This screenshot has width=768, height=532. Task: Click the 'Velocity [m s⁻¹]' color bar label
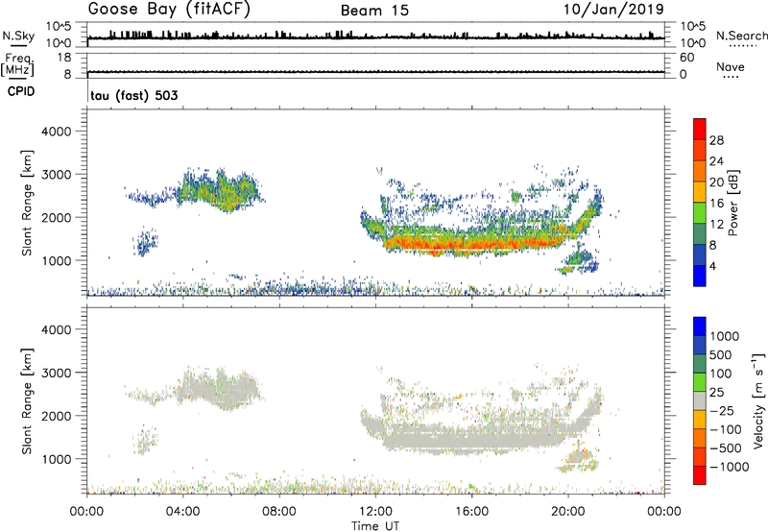758,400
